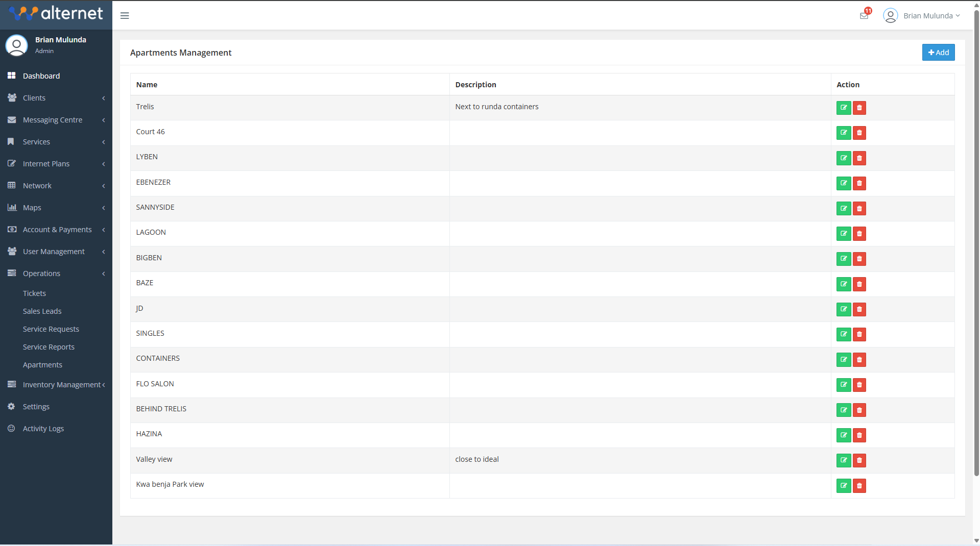The image size is (980, 546).
Task: Open the Tickets submenu item
Action: click(34, 293)
